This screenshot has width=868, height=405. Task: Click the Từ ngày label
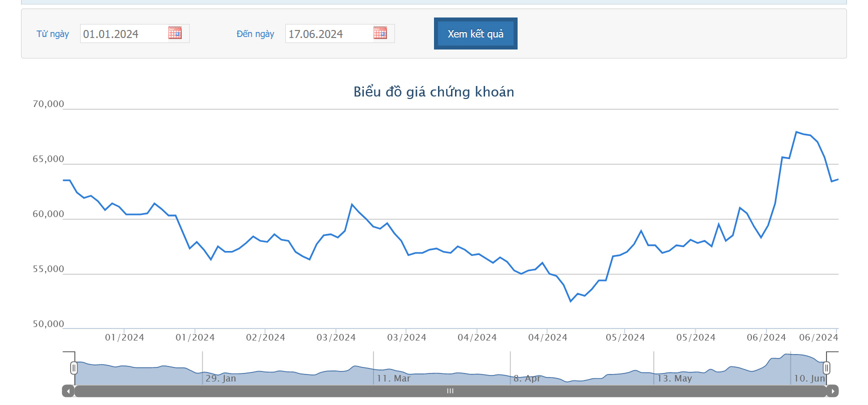click(53, 34)
